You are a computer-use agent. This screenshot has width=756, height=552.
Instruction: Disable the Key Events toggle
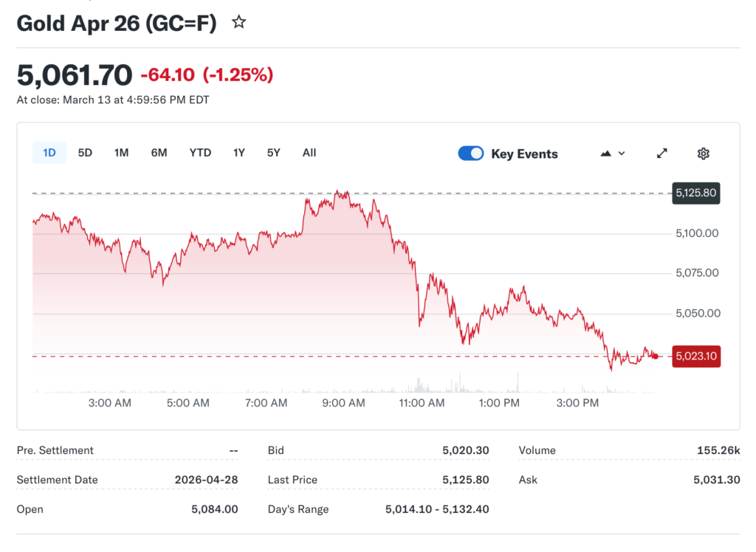470,153
